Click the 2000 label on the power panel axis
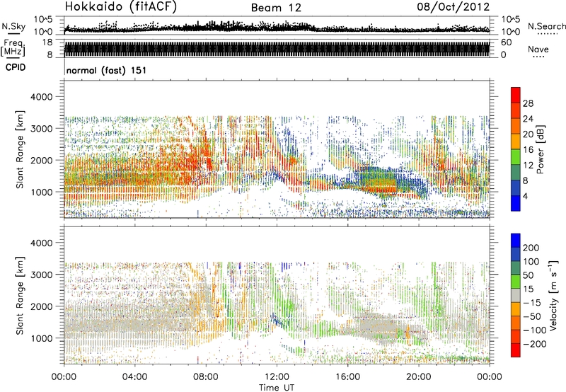Viewport: 566px width, 392px height. point(41,160)
